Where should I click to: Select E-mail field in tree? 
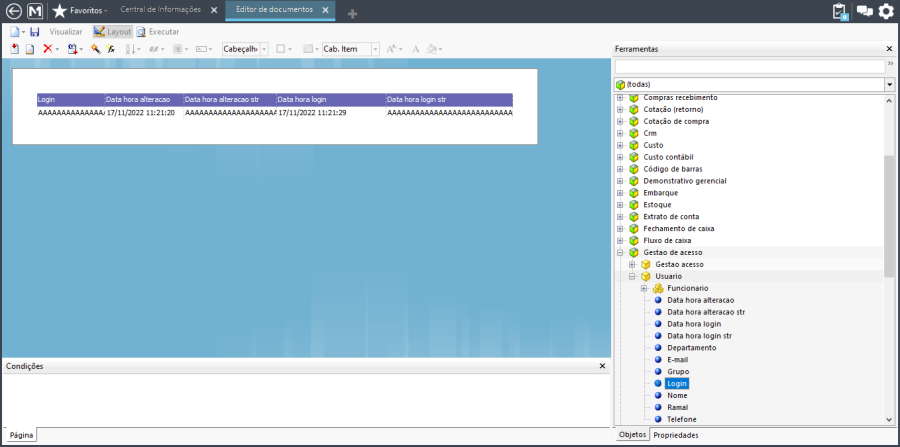677,360
